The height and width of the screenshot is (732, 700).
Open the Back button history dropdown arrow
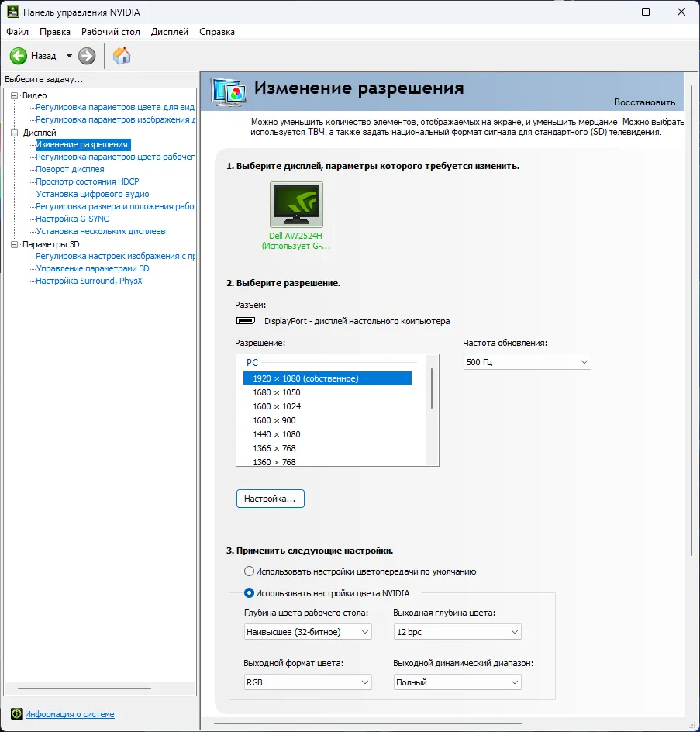69,56
